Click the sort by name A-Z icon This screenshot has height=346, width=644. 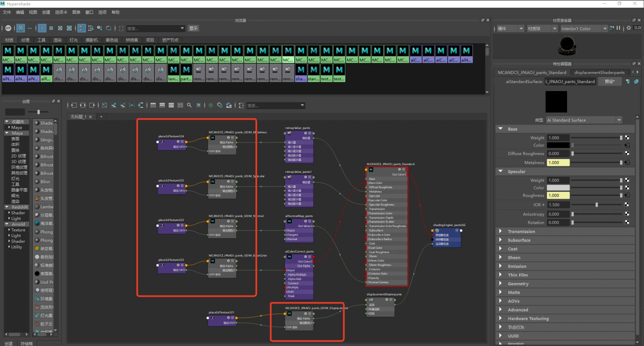[82, 28]
